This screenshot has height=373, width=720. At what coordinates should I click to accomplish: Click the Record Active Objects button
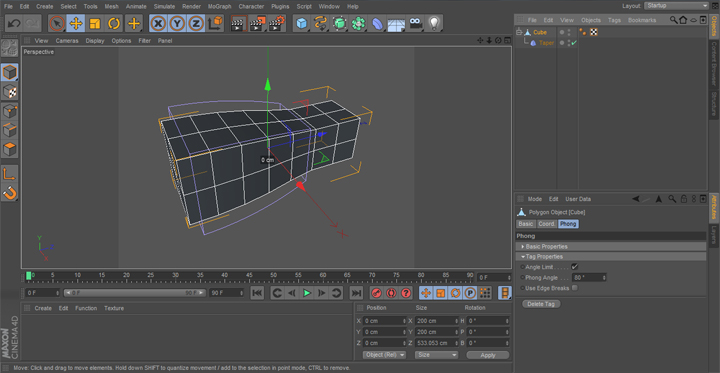(377, 293)
